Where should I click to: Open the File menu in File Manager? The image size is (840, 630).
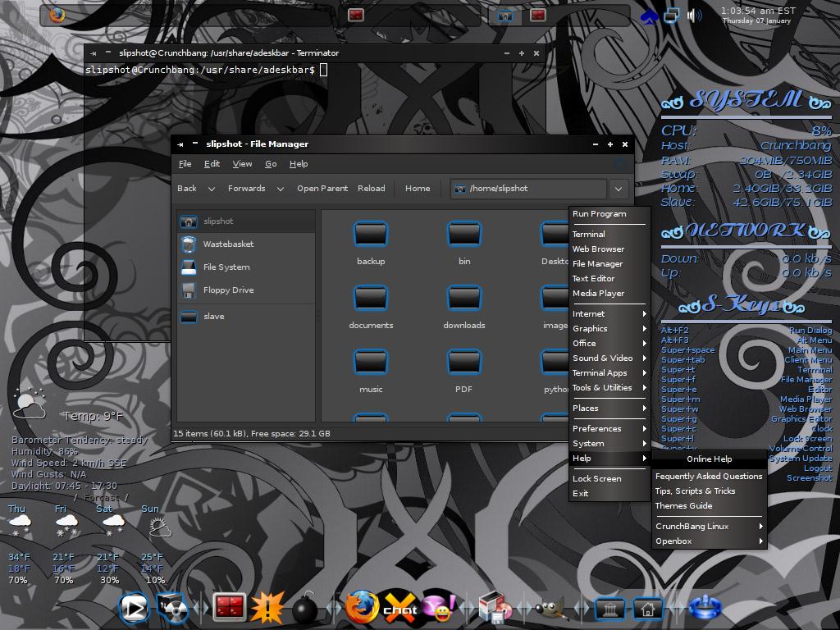tap(185, 164)
